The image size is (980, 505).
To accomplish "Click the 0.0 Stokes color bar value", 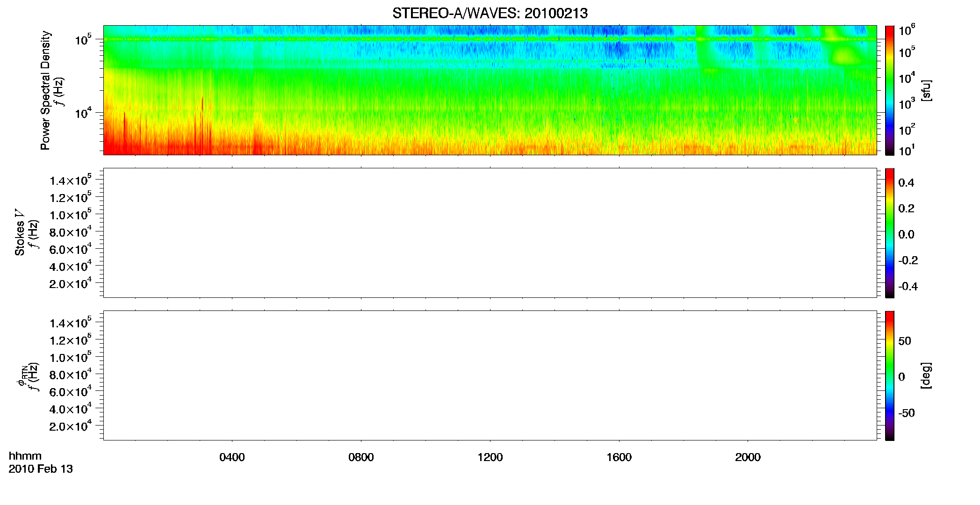I will [906, 235].
